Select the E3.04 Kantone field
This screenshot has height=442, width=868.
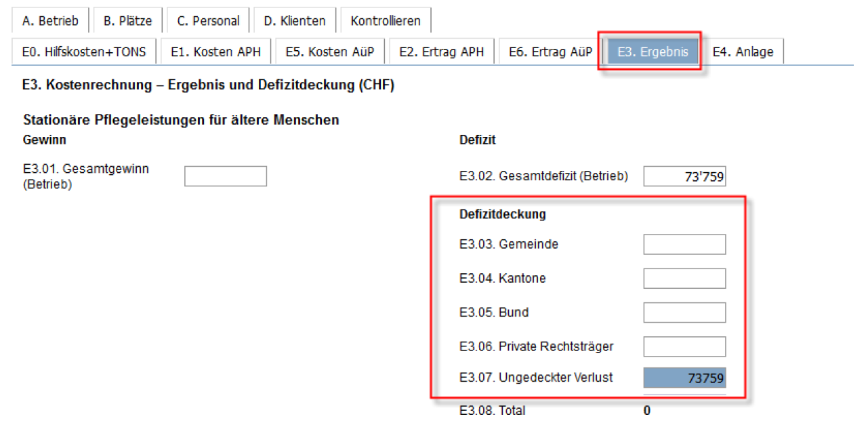(x=684, y=278)
